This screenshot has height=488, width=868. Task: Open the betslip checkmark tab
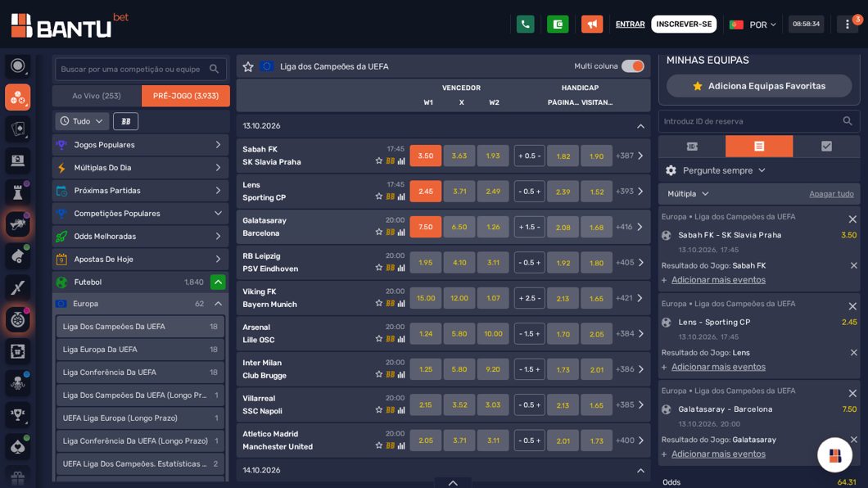click(x=826, y=146)
